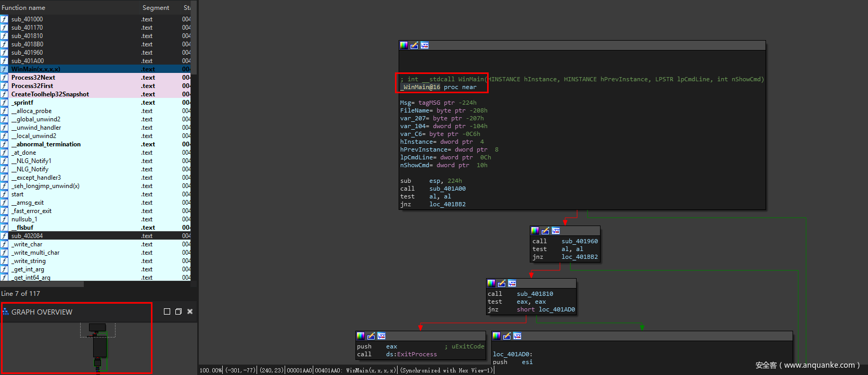Click ds:ExitProcess operand in the graph
This screenshot has height=375, width=868.
(x=411, y=354)
